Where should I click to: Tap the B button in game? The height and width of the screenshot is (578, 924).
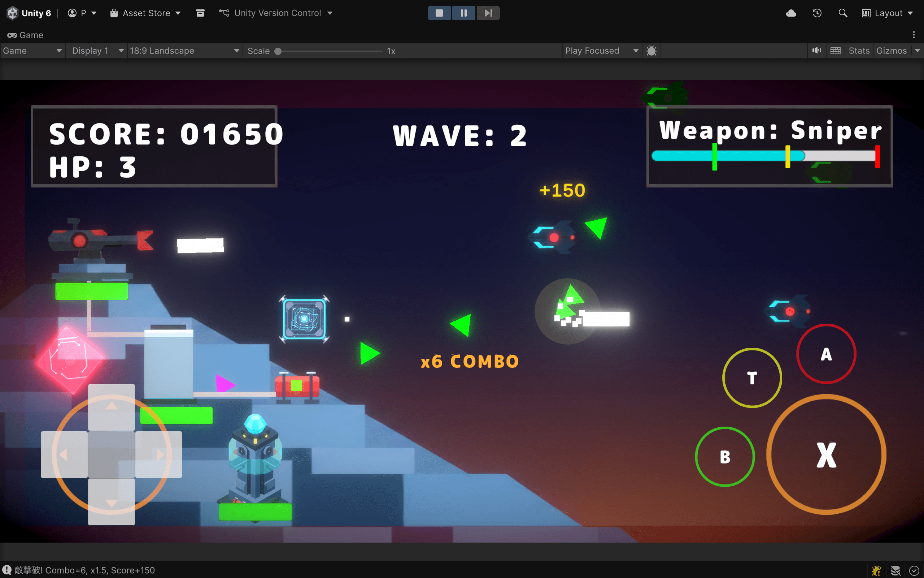click(x=725, y=457)
